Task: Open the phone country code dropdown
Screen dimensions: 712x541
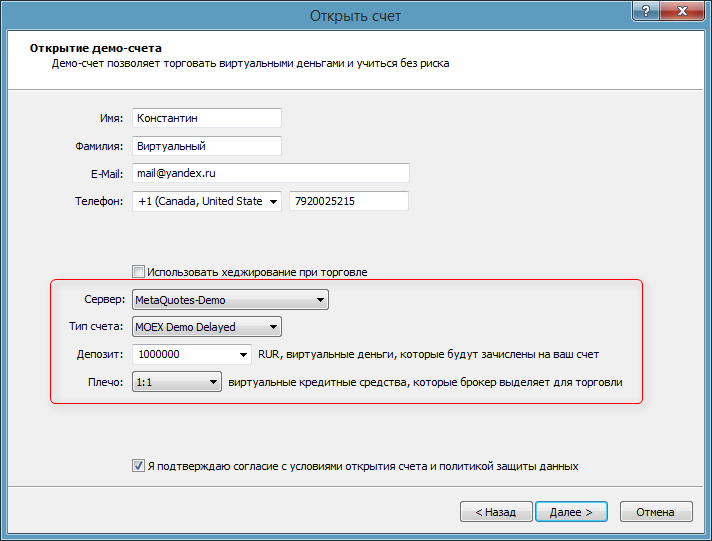Action: [274, 201]
